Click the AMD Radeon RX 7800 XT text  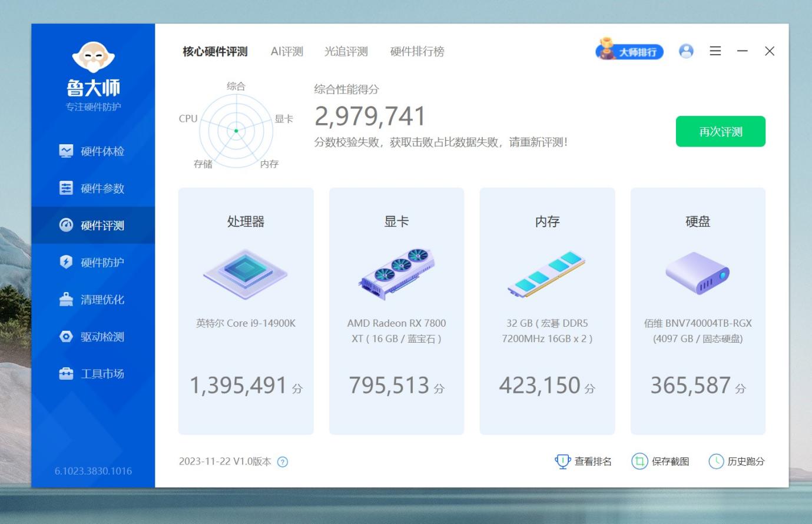pos(396,331)
